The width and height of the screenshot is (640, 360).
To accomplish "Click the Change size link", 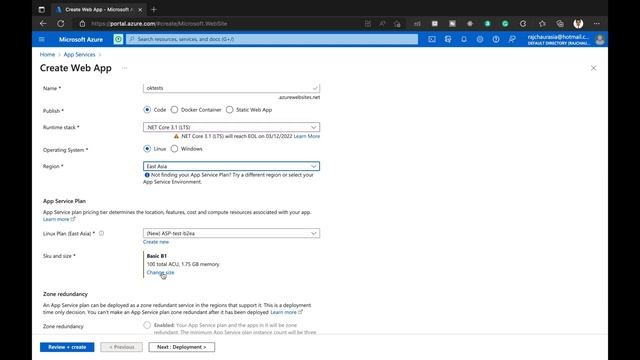I will (x=160, y=272).
